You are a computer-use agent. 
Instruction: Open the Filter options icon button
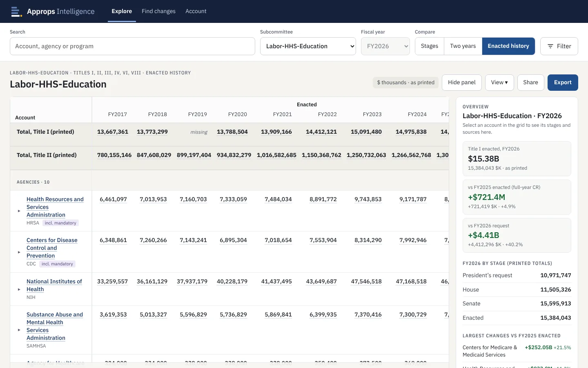tap(559, 46)
